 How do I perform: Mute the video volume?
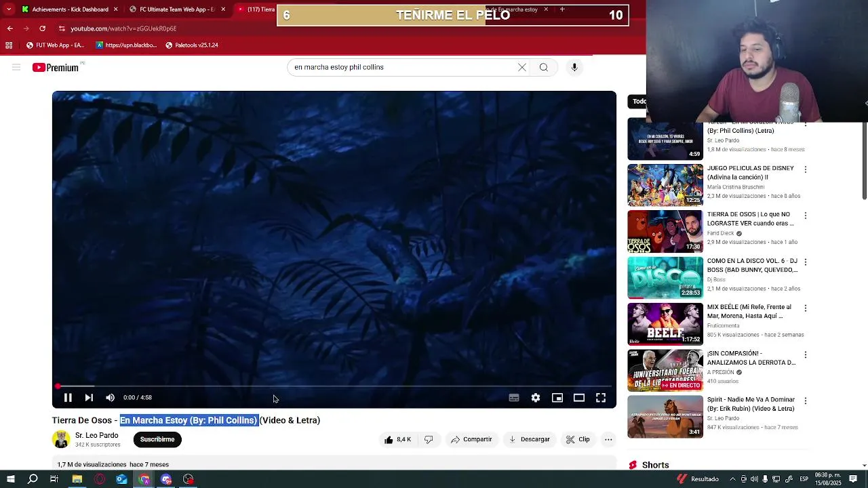[x=110, y=398]
